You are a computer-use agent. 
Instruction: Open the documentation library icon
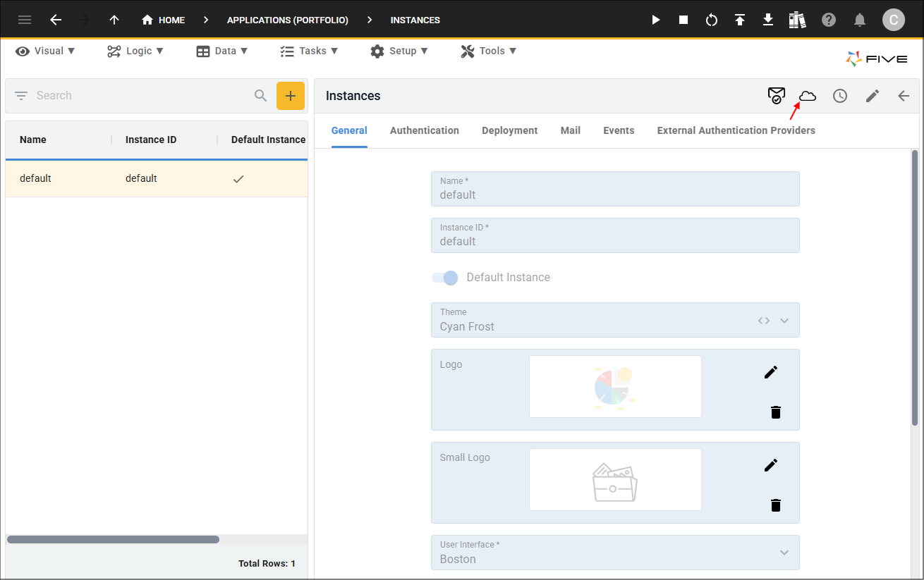(797, 20)
